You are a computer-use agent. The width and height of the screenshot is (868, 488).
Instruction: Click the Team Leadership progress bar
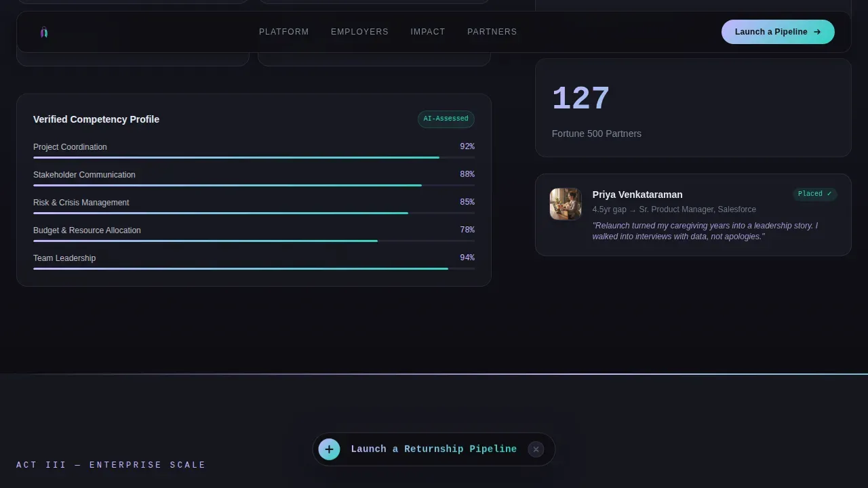coord(254,268)
